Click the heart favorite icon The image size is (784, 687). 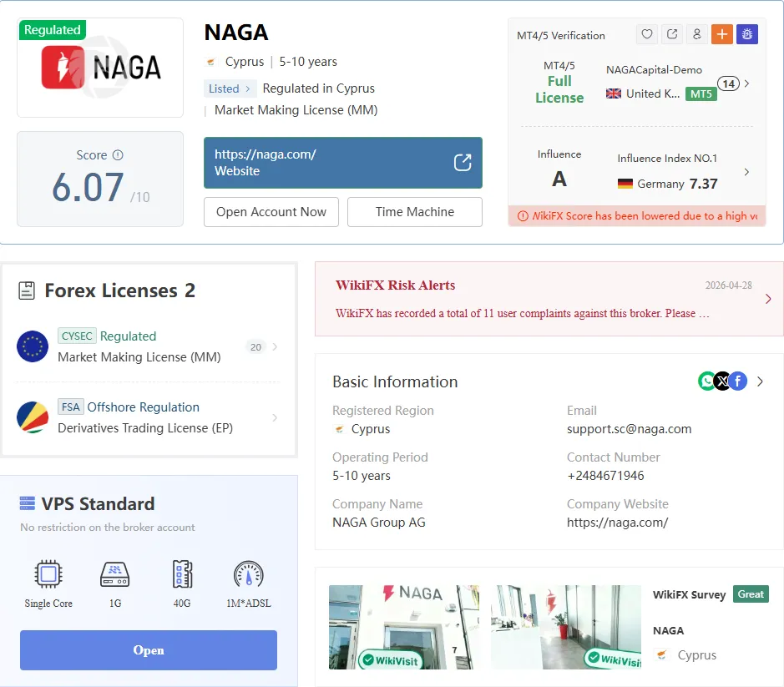[x=647, y=34]
